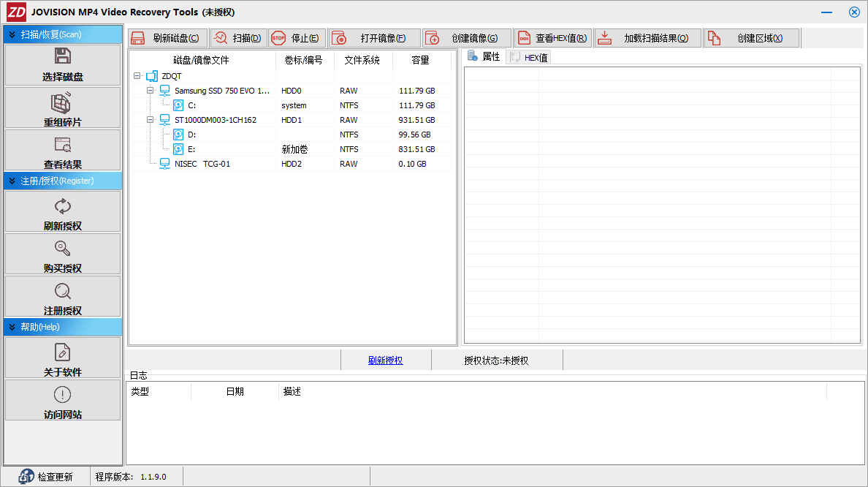Click the 刷新授权 hyperlink
The image size is (868, 487).
[x=385, y=360]
